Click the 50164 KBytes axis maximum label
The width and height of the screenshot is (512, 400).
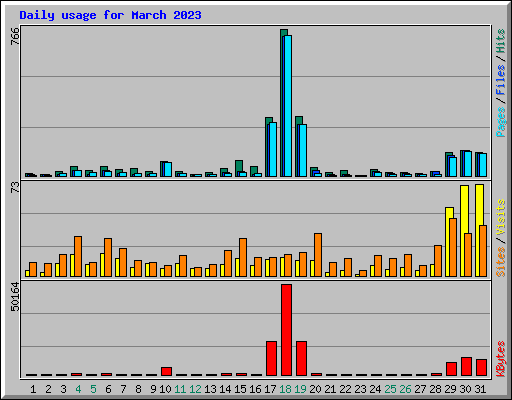pos(15,297)
